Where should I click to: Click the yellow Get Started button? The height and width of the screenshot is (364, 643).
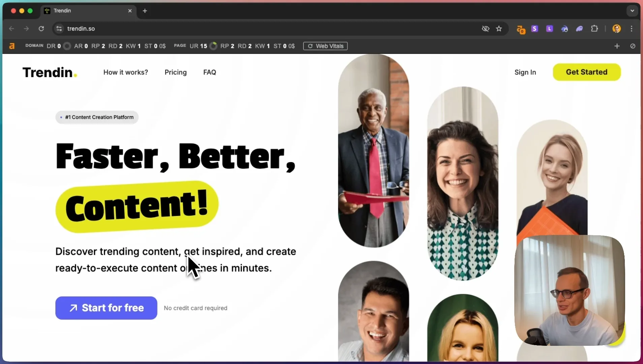(x=587, y=72)
